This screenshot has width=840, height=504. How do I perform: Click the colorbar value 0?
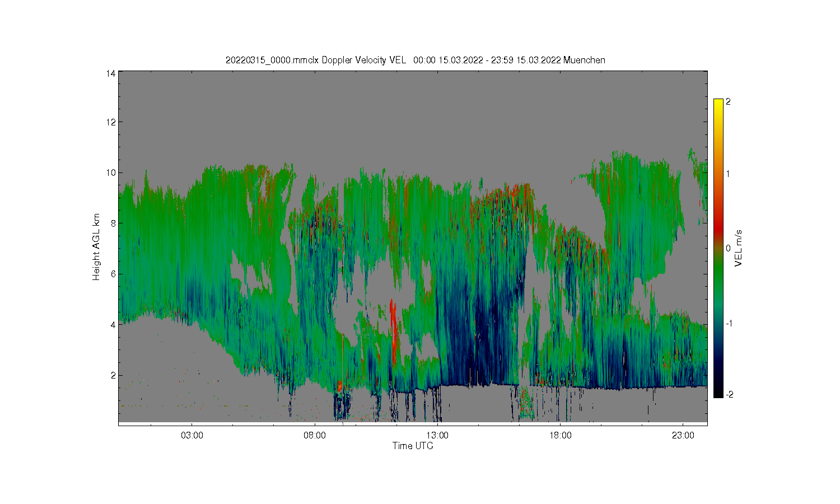[728, 248]
